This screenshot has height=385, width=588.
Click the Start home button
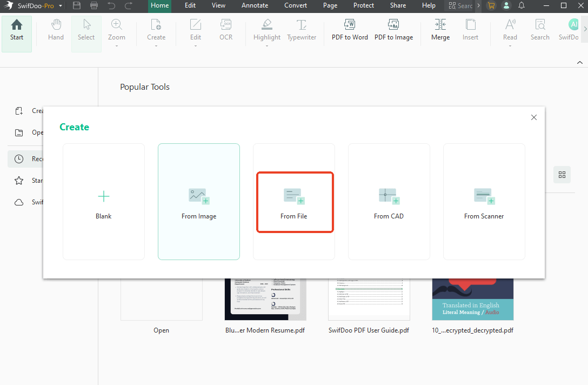pos(17,30)
